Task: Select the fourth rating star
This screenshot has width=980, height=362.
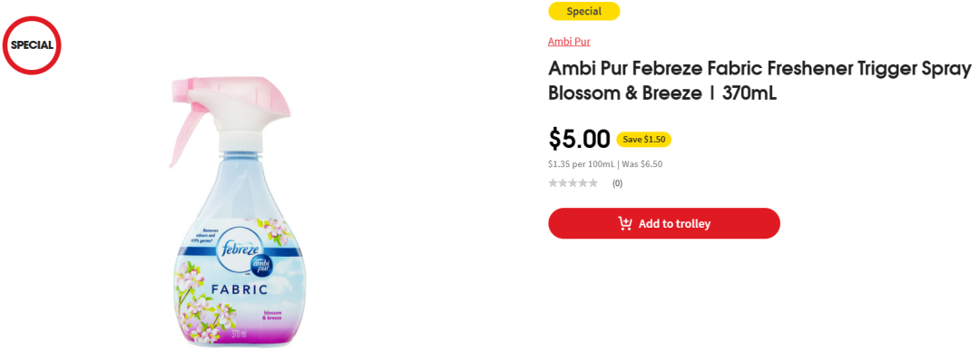Action: (x=583, y=183)
